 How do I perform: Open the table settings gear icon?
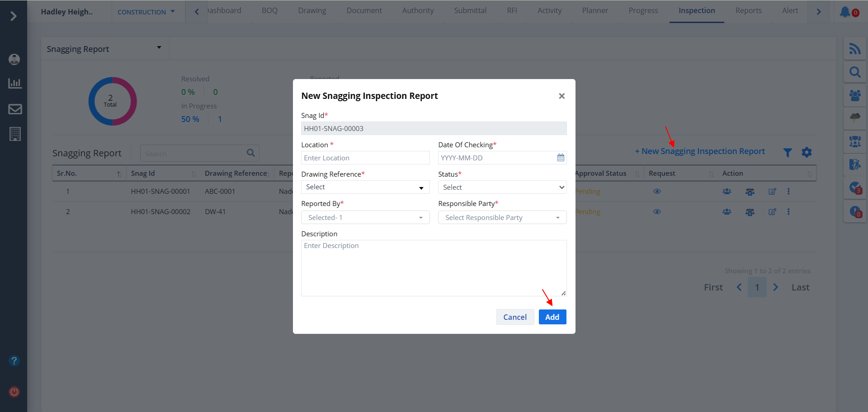point(807,153)
